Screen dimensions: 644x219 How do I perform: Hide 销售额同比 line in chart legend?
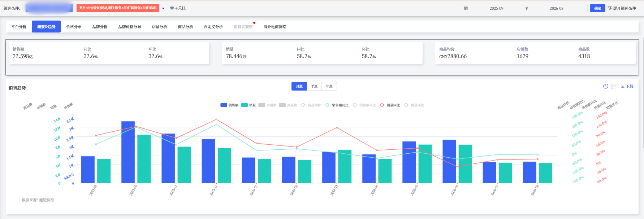[x=336, y=105]
